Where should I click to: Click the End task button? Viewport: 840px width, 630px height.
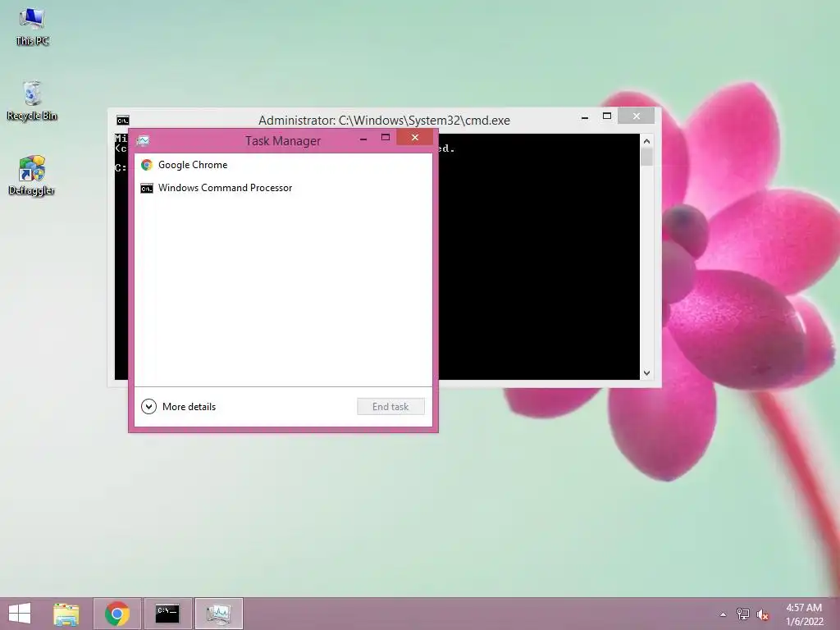390,407
